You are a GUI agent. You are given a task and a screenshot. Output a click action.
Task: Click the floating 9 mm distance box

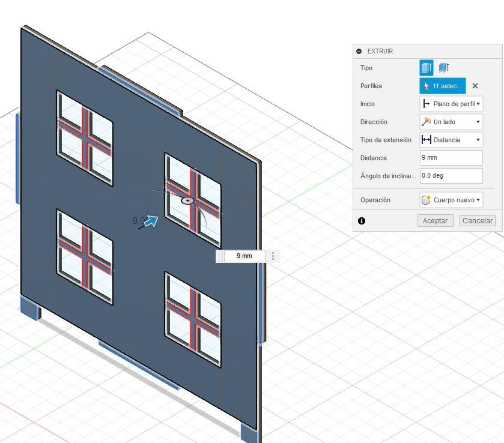point(244,256)
